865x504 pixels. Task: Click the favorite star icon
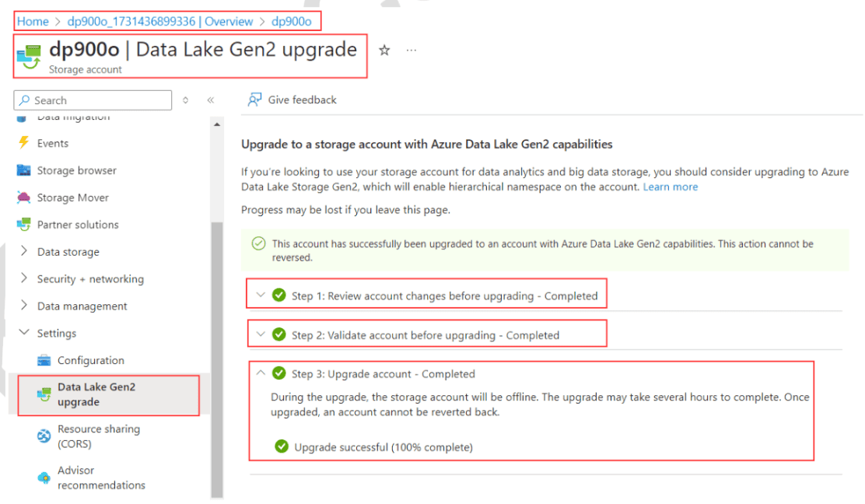pyautogui.click(x=384, y=51)
